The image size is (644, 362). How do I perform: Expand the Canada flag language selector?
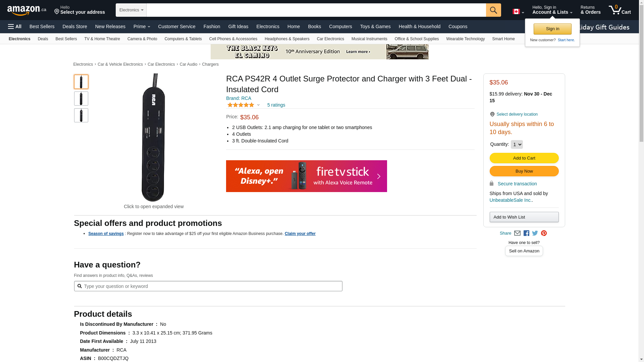point(518,12)
